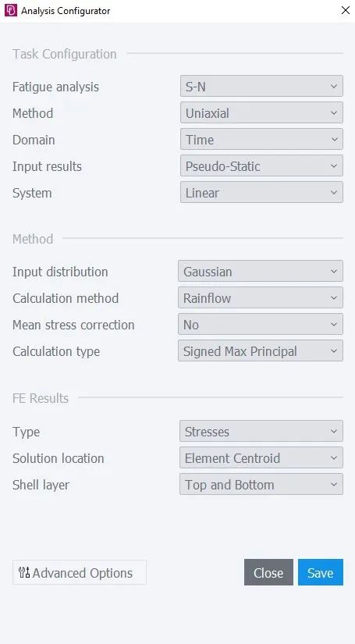Open Advanced Options
355x644 pixels.
click(80, 572)
